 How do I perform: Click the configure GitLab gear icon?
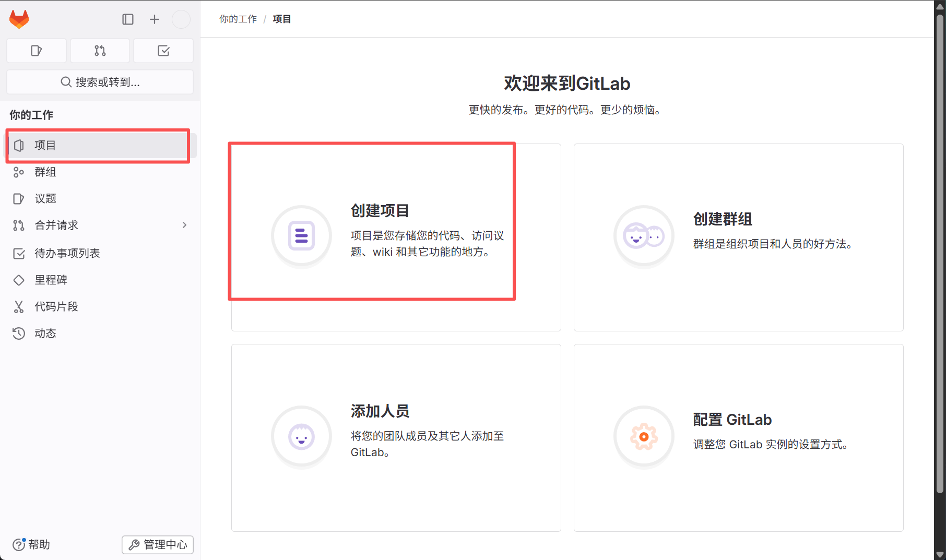click(x=644, y=436)
